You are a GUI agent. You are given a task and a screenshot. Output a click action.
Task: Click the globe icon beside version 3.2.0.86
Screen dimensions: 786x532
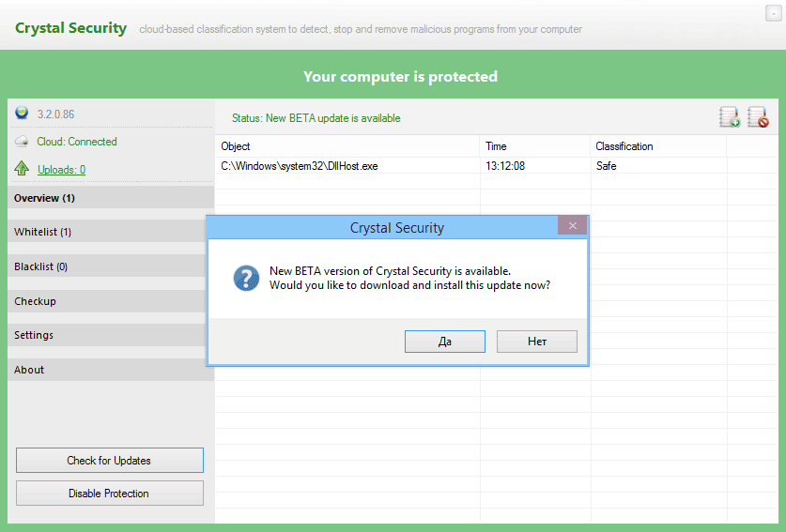click(22, 114)
